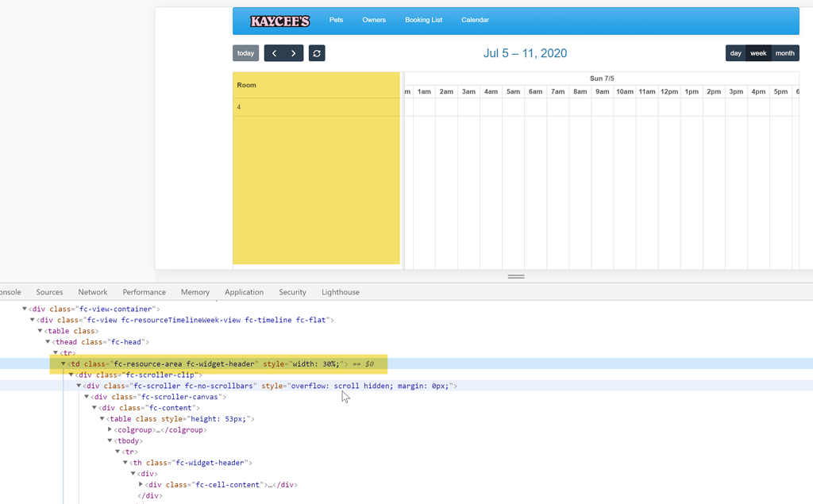Switch to the Application tab
Viewport: 813px width, 504px height.
pyautogui.click(x=244, y=291)
